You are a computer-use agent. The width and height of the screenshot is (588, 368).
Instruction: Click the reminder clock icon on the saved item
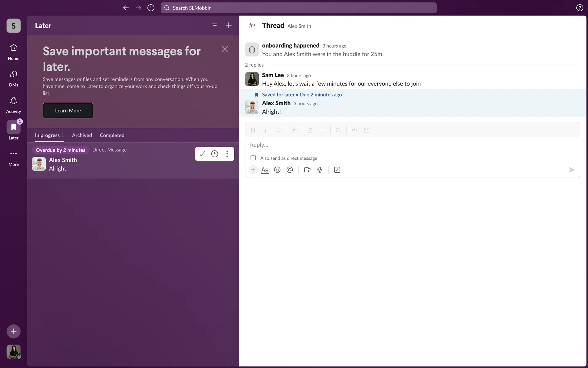(215, 154)
